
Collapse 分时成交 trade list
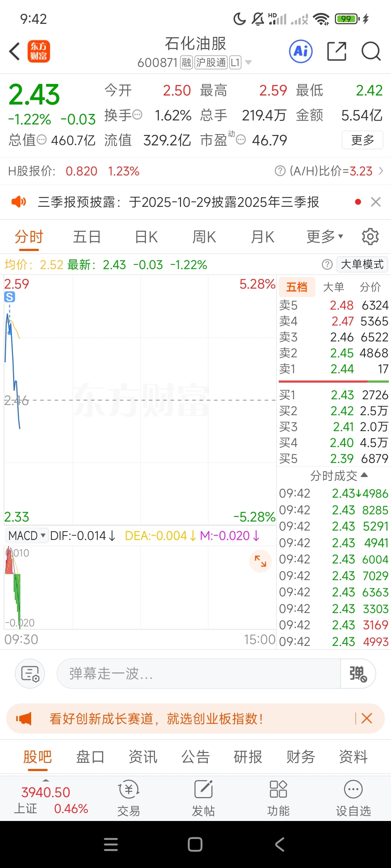coord(339,476)
